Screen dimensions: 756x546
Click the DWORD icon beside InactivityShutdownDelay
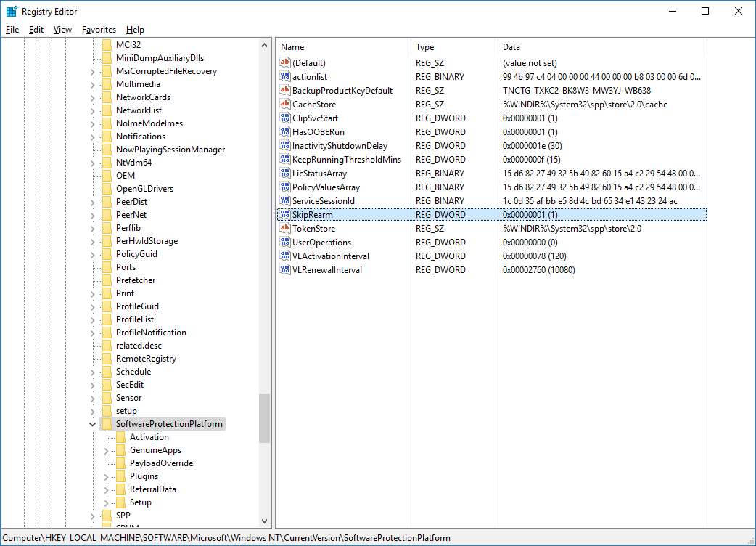pyautogui.click(x=285, y=146)
